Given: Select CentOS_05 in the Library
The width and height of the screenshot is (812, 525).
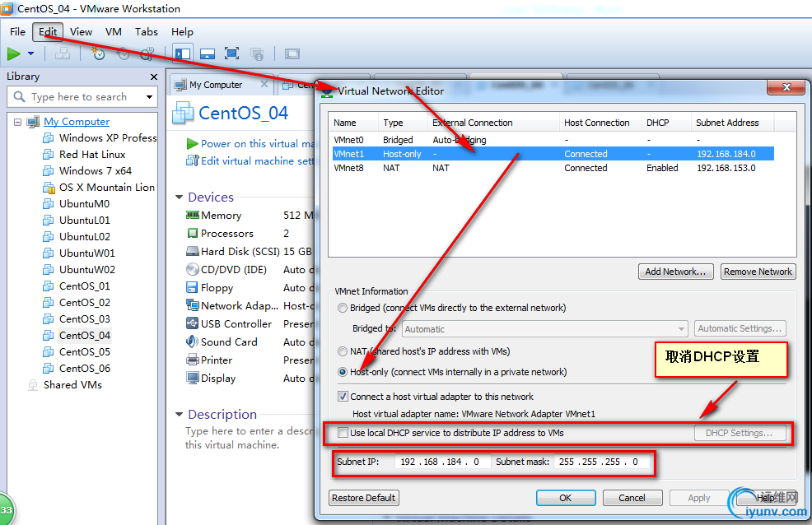Looking at the screenshot, I should click(84, 351).
